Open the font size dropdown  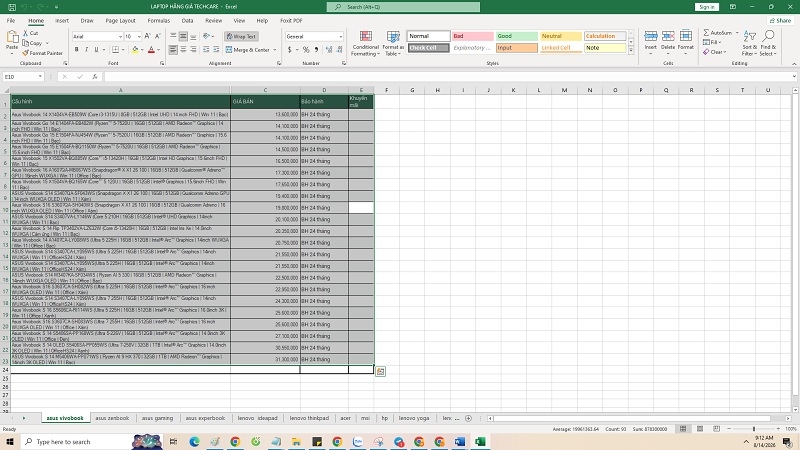click(139, 37)
